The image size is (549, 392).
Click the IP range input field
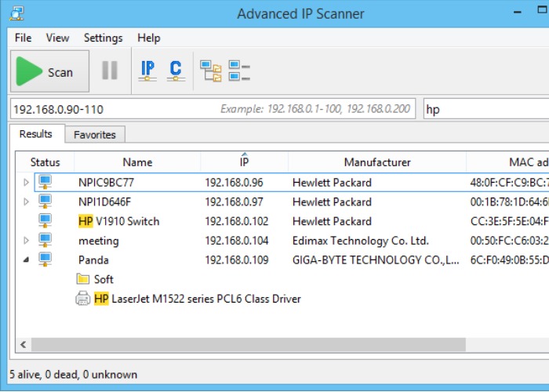pos(213,109)
